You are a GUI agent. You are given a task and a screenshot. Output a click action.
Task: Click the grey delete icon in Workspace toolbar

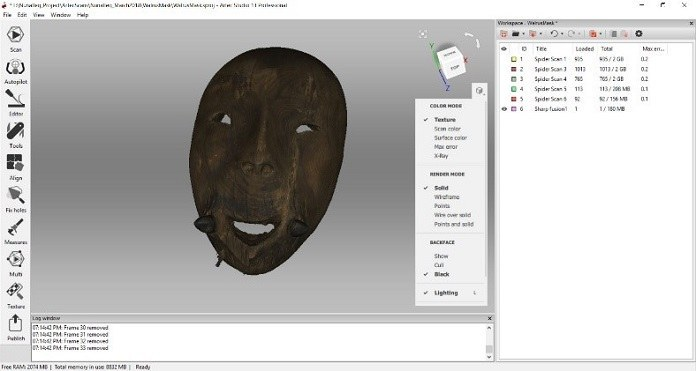point(614,34)
